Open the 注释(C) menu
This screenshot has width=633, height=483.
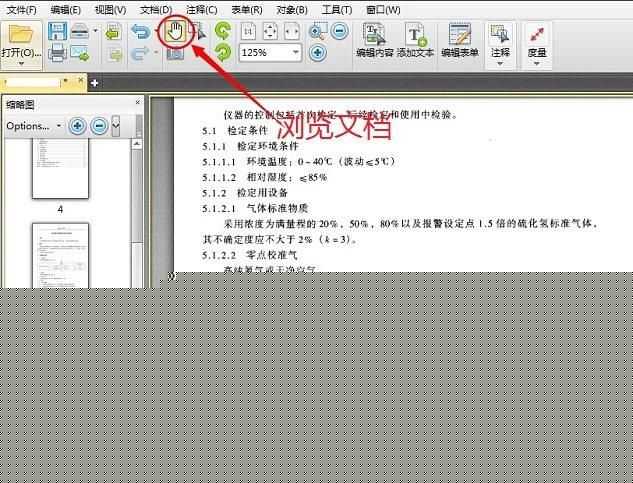(x=201, y=10)
